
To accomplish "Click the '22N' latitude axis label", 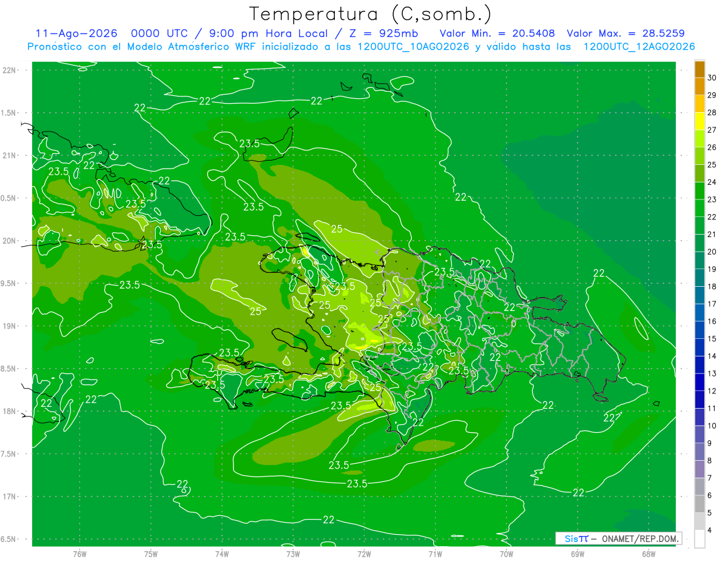I will (x=10, y=70).
